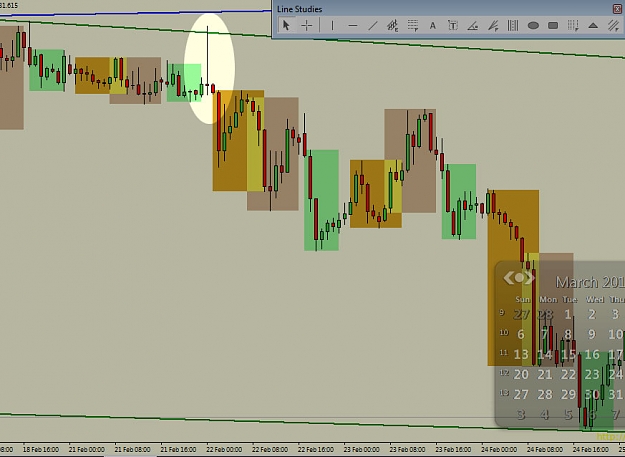
Task: Select the Equidistant Channel tool
Action: [393, 25]
